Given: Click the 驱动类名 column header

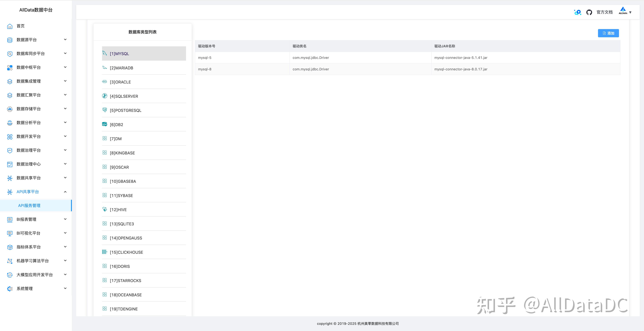Looking at the screenshot, I should point(361,46).
